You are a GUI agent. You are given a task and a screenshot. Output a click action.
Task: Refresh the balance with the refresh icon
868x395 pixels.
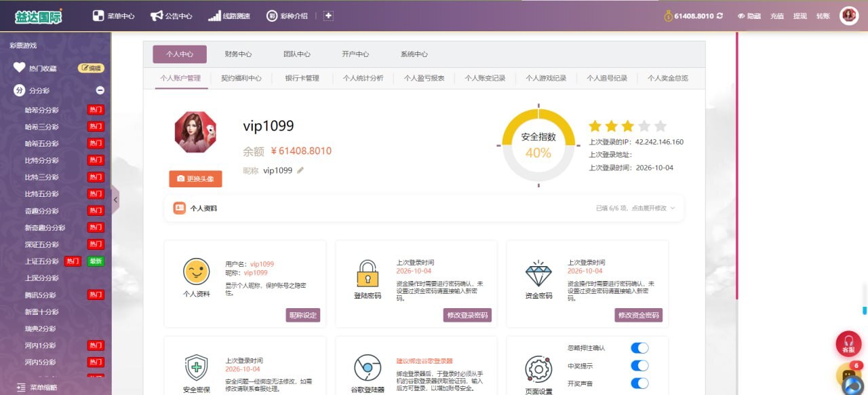pyautogui.click(x=719, y=16)
